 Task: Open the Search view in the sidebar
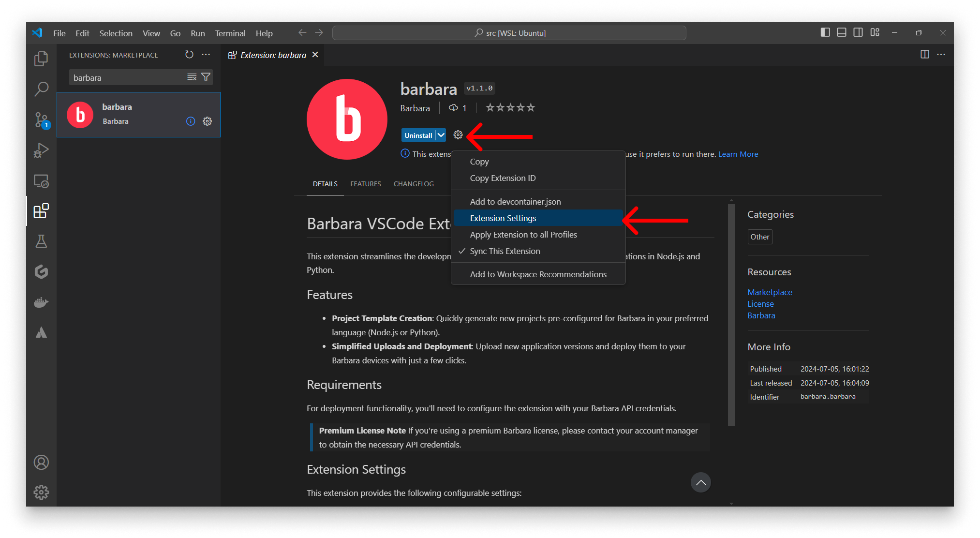tap(41, 89)
